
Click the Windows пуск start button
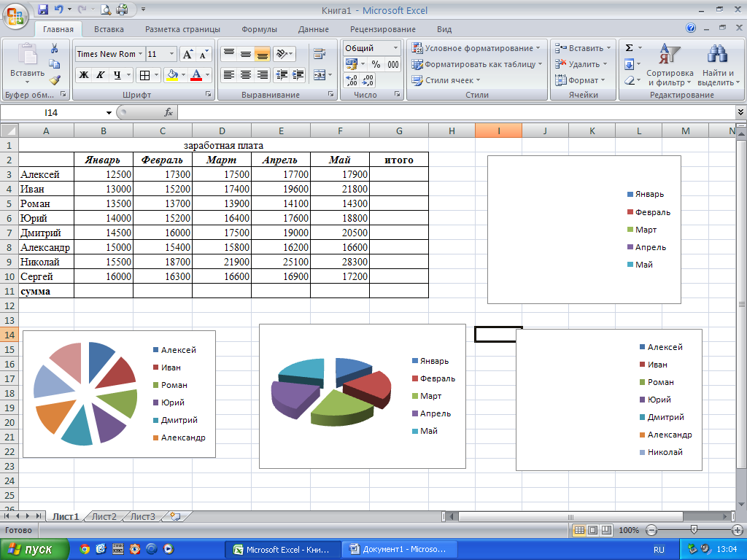(x=34, y=550)
